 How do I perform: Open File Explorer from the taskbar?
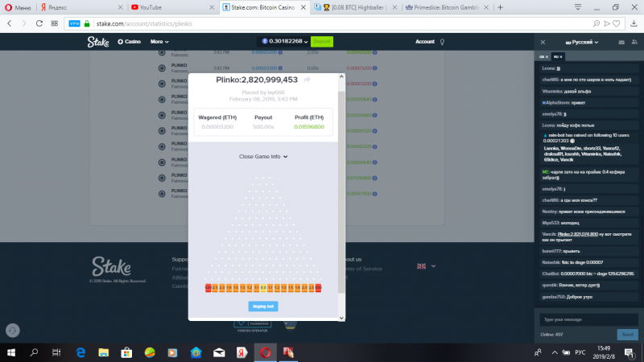(x=104, y=352)
